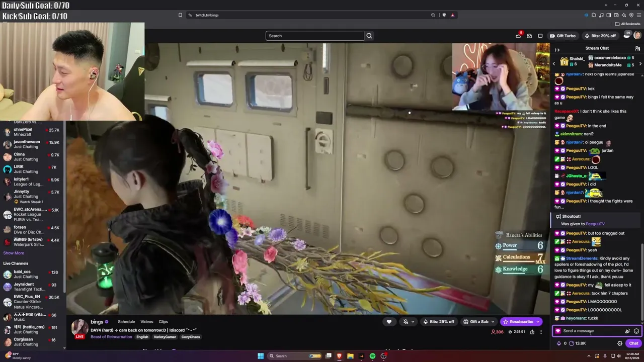Viewport: 644px width, 362px height.
Task: Click the channel points balance 13.8K
Action: (x=577, y=343)
